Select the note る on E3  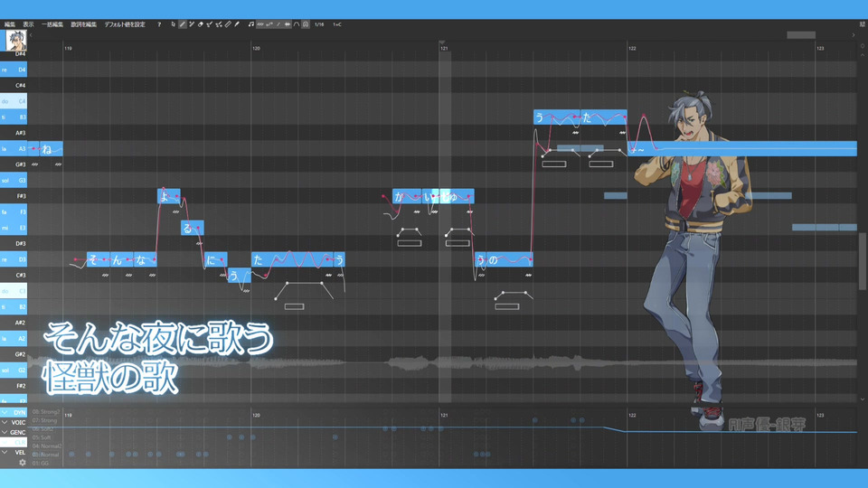click(x=192, y=228)
